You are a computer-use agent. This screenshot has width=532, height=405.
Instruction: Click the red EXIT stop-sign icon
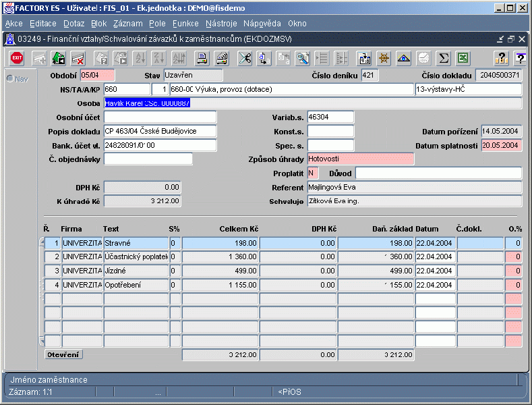[17, 58]
